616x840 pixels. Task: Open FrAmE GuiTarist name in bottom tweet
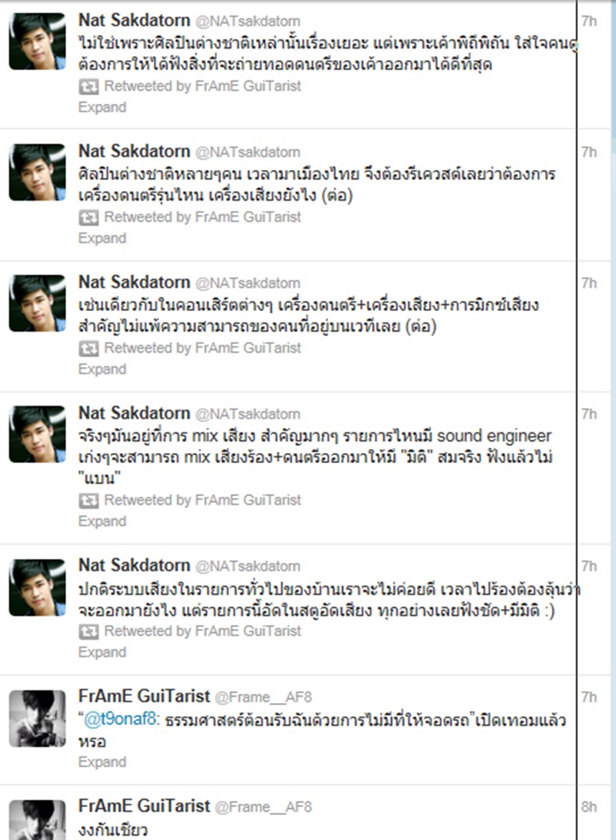144,806
